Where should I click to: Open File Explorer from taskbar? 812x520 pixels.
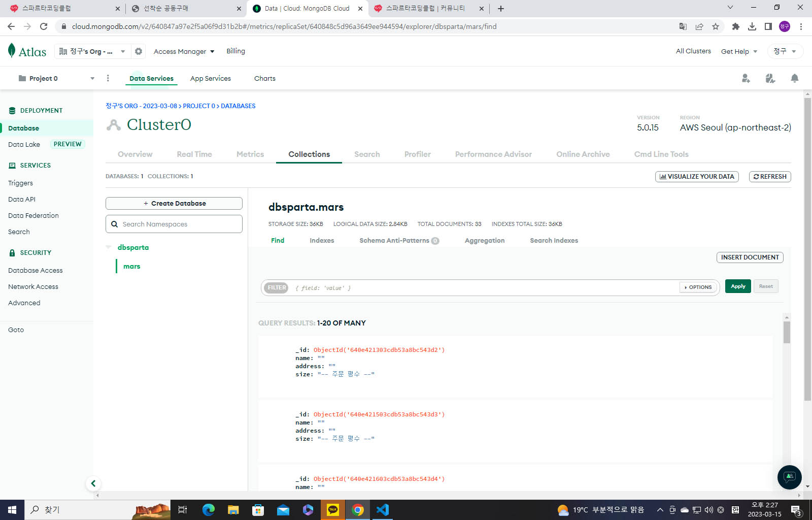(233, 510)
